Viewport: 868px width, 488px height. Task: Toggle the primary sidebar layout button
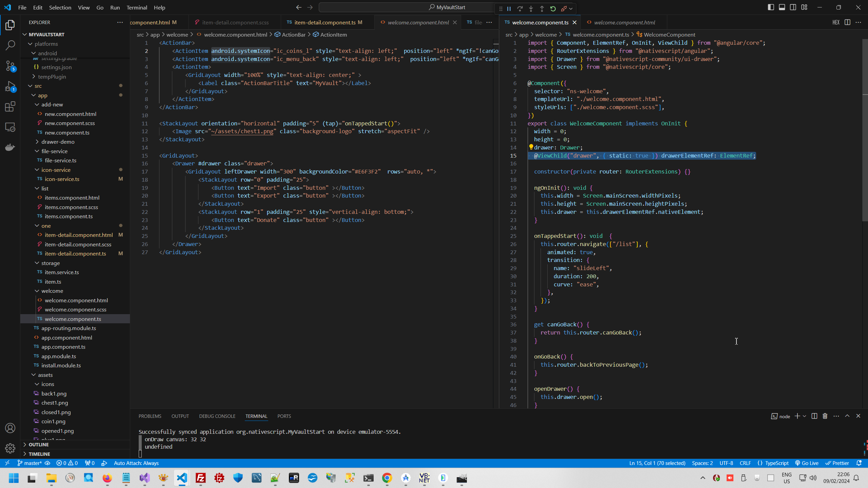pos(771,7)
